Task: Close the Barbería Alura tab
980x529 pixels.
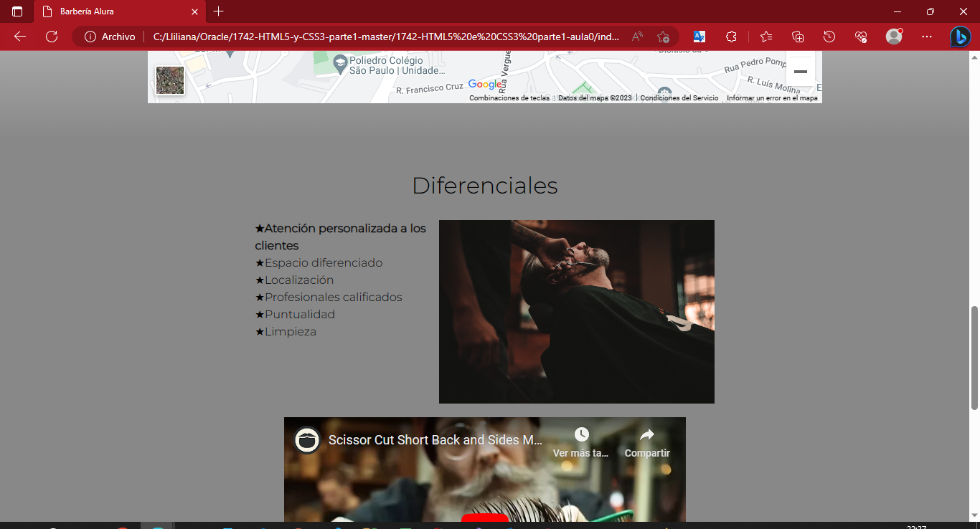Action: point(194,11)
